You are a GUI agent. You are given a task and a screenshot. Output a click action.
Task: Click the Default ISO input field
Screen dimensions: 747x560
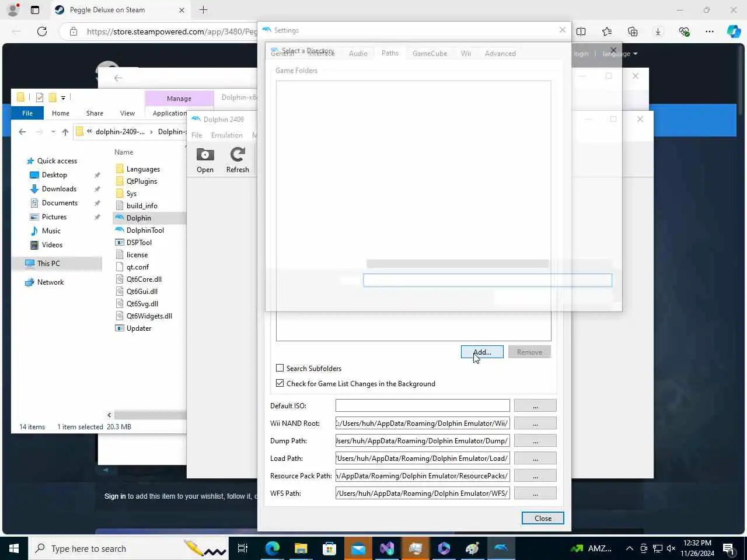click(423, 405)
